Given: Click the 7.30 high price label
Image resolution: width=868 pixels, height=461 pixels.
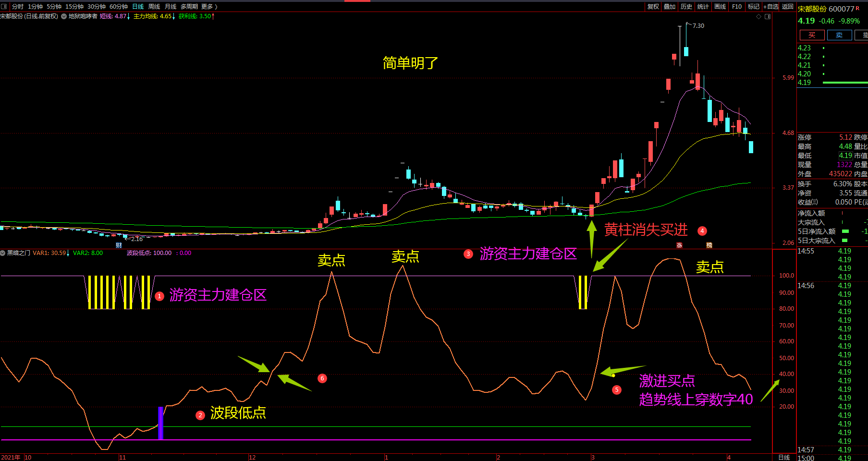Looking at the screenshot, I should coord(698,26).
